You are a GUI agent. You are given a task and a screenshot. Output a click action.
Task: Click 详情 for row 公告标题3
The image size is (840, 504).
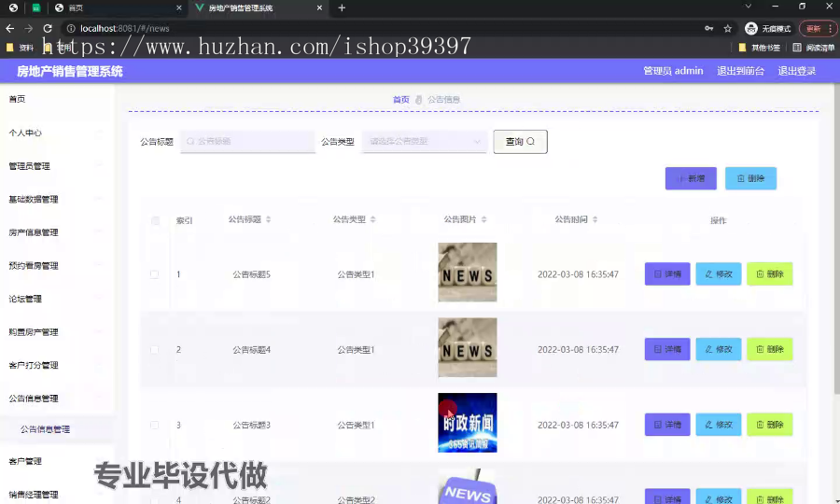[667, 425]
